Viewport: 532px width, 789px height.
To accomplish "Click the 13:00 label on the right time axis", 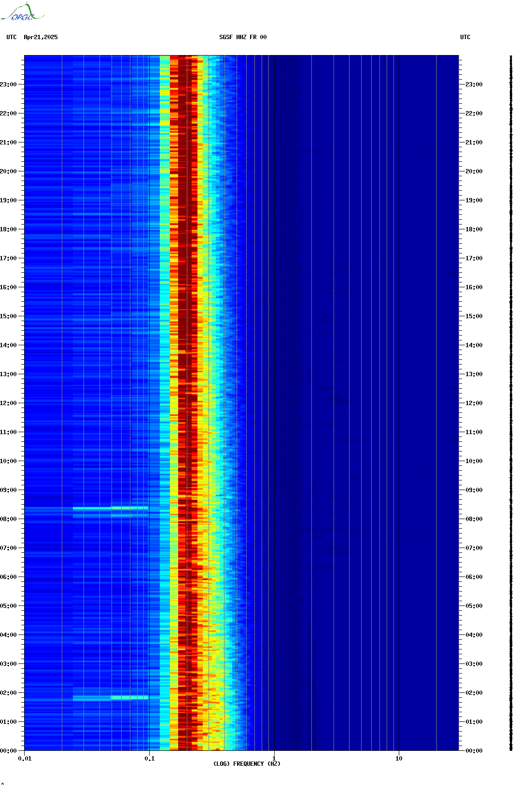I will [474, 374].
